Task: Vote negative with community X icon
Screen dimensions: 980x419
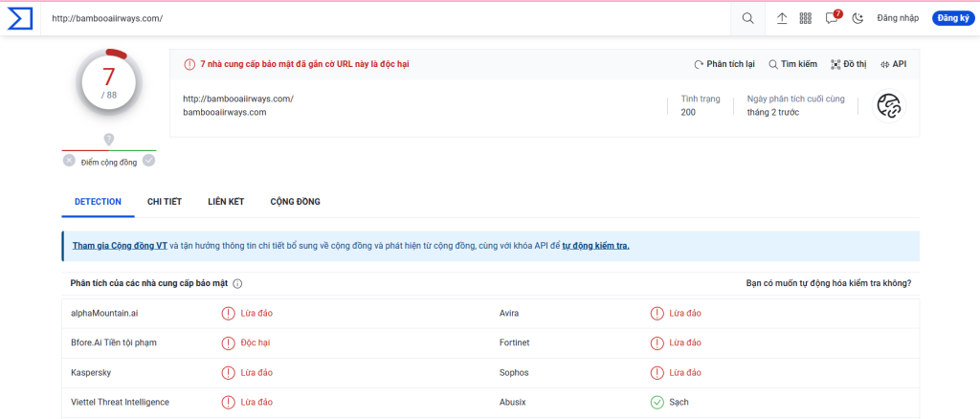Action: pos(69,161)
